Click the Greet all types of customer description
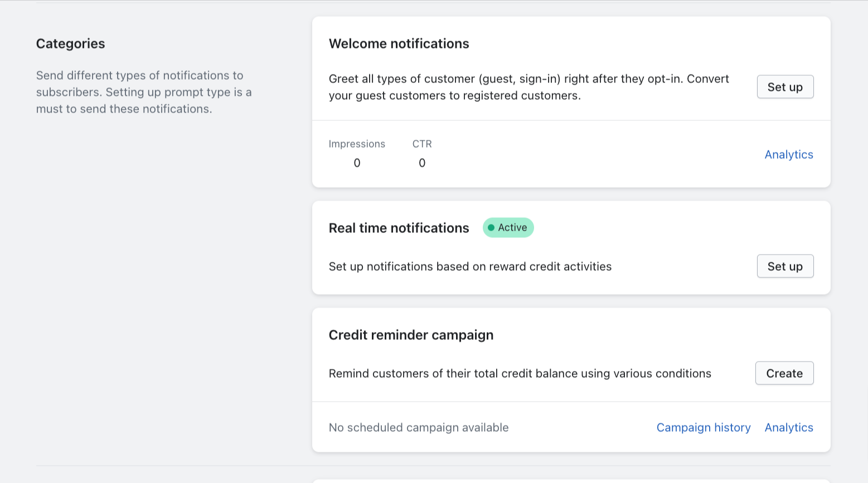Screen dimensions: 868x483 point(528,87)
